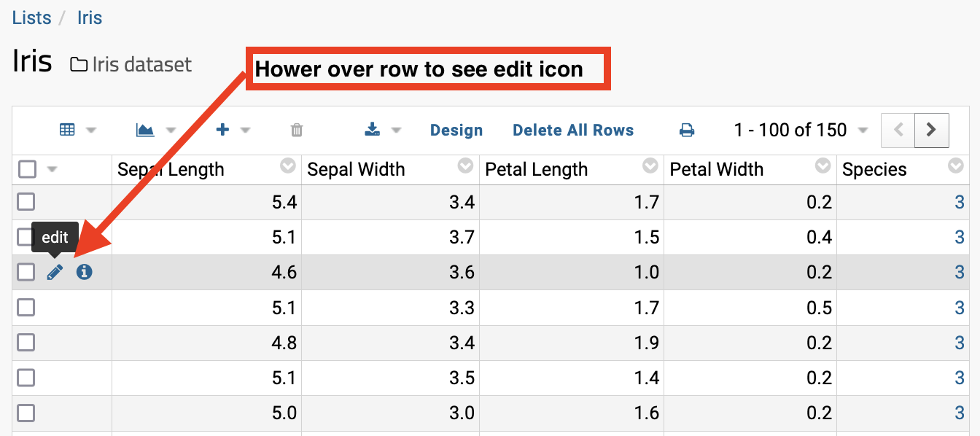Click the pencil edit icon in hovered row
The width and height of the screenshot is (980, 436).
pyautogui.click(x=55, y=273)
